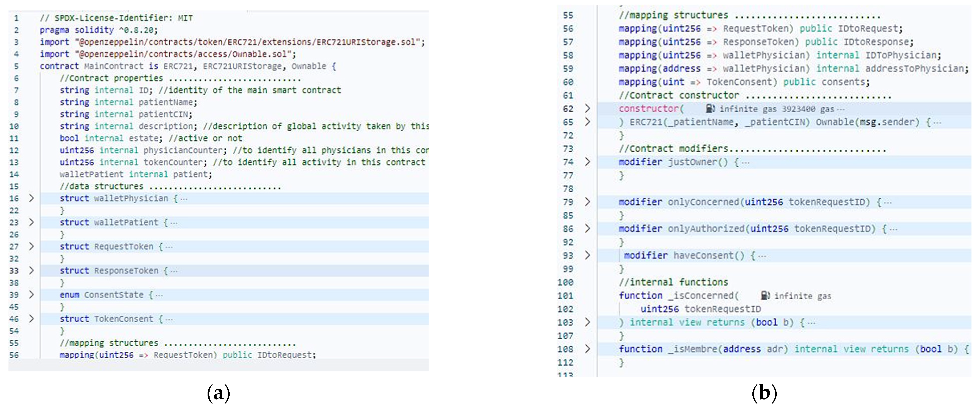Unfold the ResponseToken struct chevron
The height and width of the screenshot is (408, 980).
(x=32, y=270)
